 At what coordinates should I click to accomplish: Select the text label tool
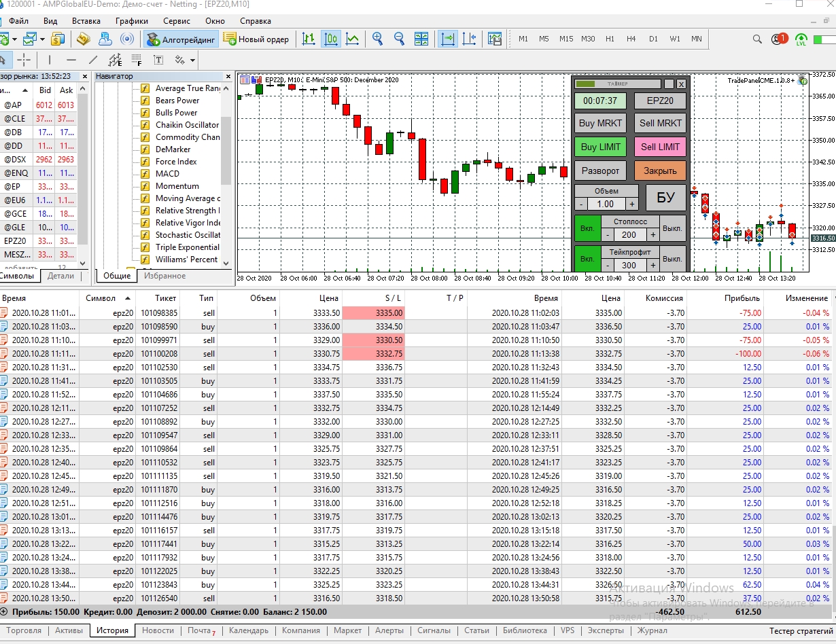(158, 60)
